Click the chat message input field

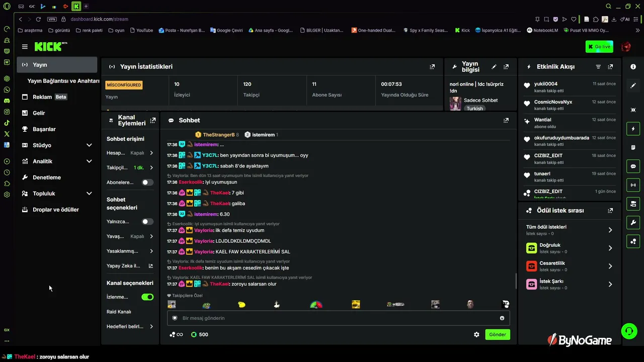[x=338, y=318]
